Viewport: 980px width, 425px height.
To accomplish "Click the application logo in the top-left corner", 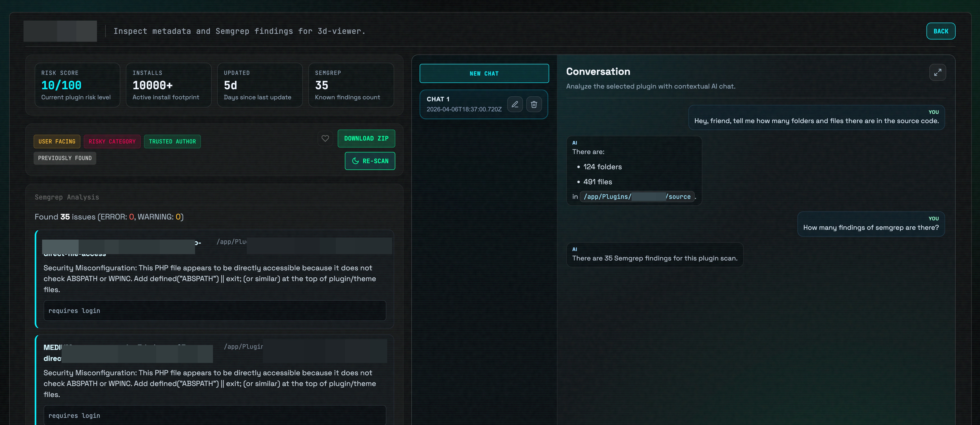I will pyautogui.click(x=60, y=31).
